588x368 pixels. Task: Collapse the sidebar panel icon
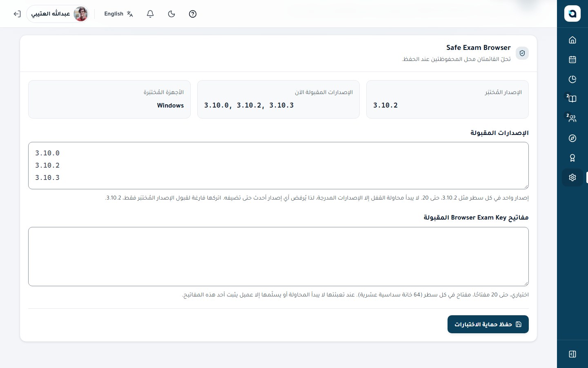[572, 354]
